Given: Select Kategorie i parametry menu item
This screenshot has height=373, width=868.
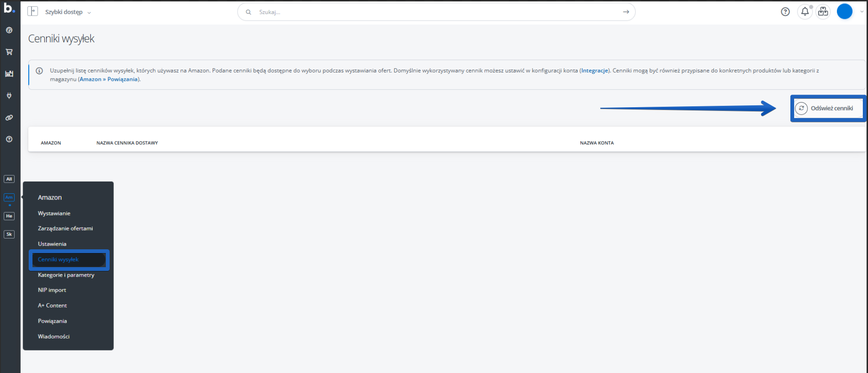Looking at the screenshot, I should click(x=66, y=275).
